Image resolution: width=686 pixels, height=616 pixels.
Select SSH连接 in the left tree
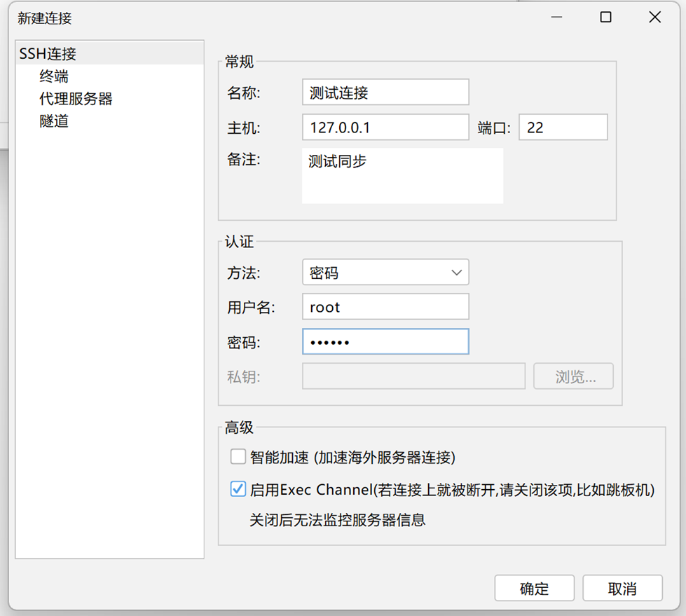coord(48,54)
